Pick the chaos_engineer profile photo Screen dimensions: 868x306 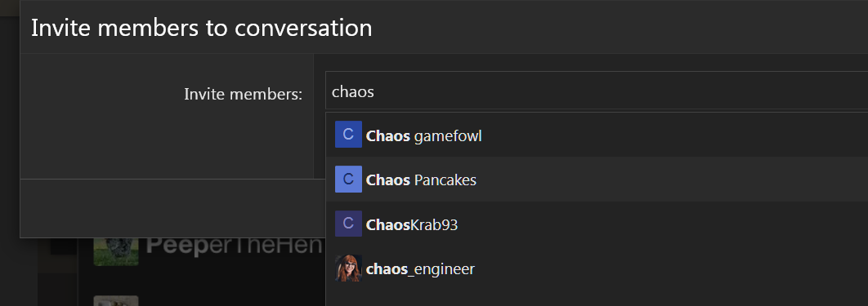[348, 268]
